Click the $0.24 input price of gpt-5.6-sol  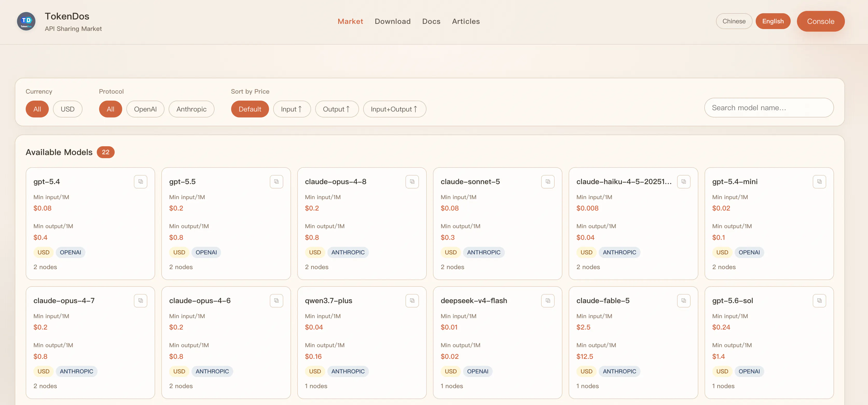(721, 327)
